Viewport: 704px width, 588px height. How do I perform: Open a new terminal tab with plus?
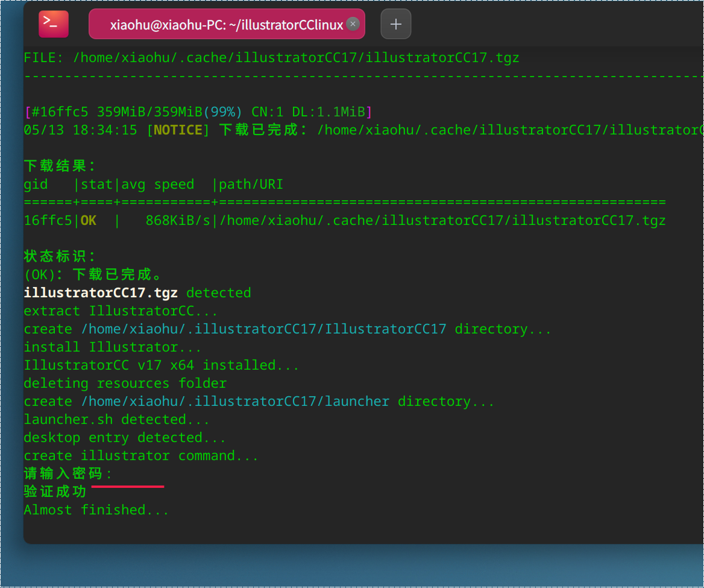[x=395, y=24]
